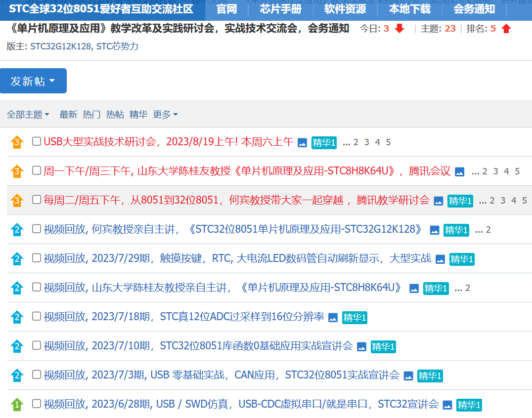This screenshot has width=532, height=418.
Task: Click the sticky icon beside the USB大型实战技术研讨会 thread
Action: [x=17, y=142]
